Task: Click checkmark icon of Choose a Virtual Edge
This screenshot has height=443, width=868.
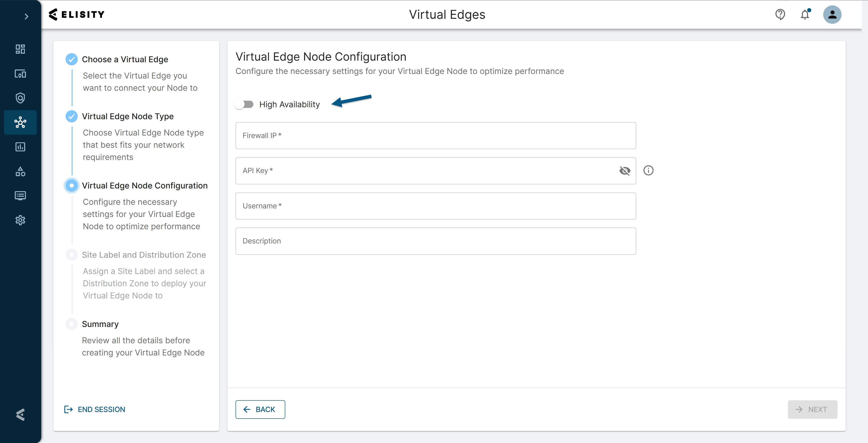Action: pyautogui.click(x=71, y=59)
